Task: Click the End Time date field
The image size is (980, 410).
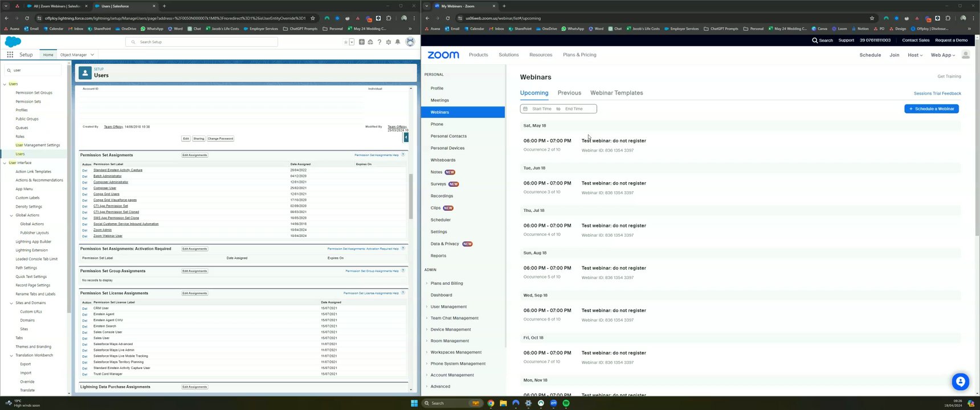Action: [x=574, y=109]
